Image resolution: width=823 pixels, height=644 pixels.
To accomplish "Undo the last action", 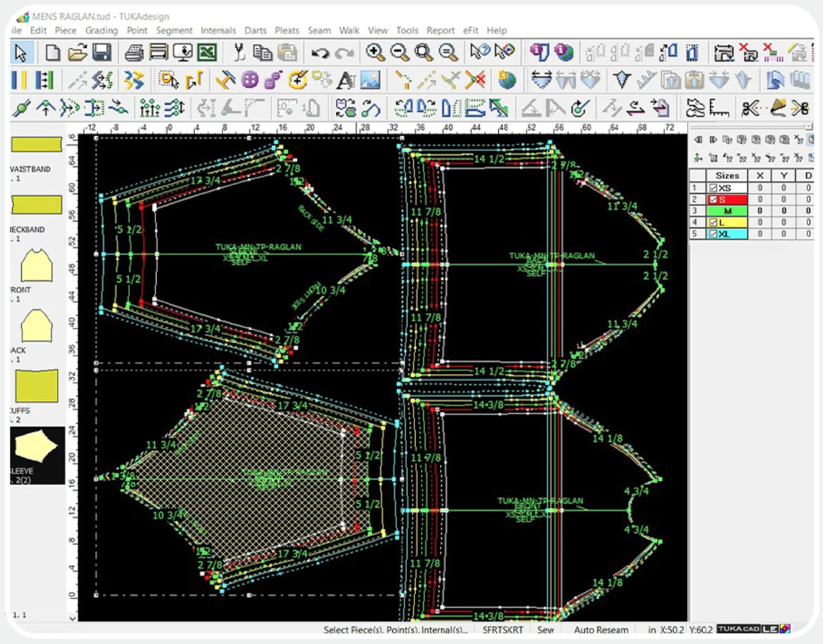I will 320,54.
